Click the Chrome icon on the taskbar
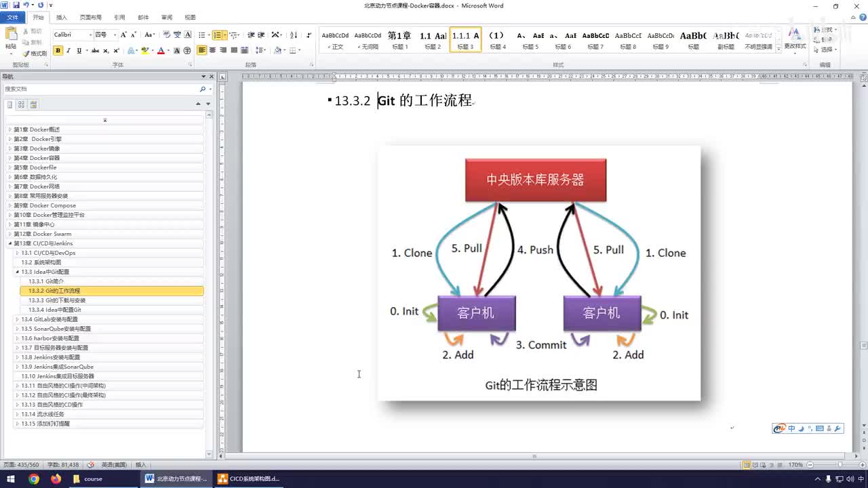868x488 pixels. [x=34, y=479]
